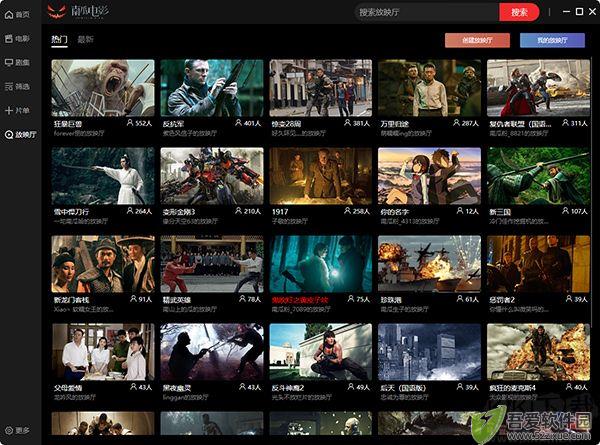Open the 筛选 filter page in the sidebar
Screen dimensions: 600x445
[17, 86]
